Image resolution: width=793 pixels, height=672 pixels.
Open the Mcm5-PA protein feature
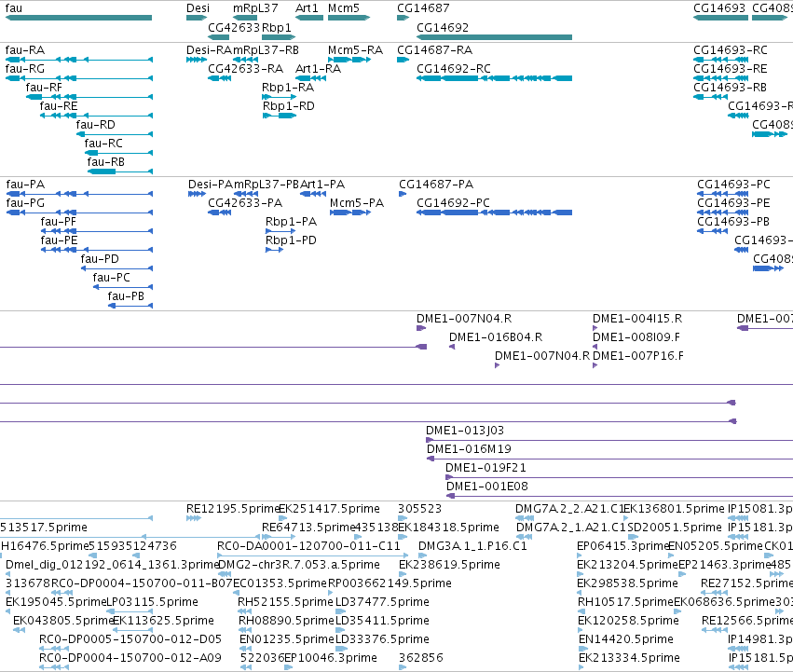tap(350, 213)
